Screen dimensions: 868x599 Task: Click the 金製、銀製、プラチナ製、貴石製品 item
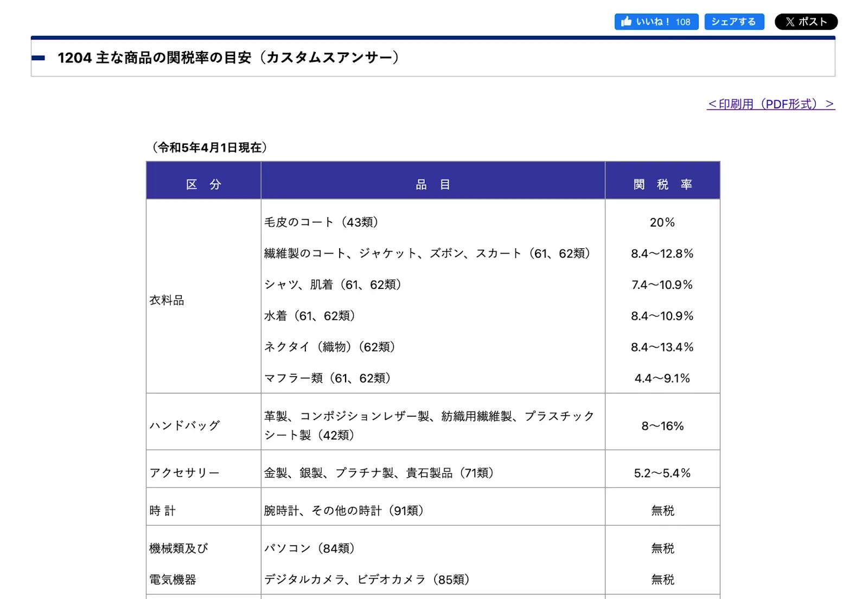(379, 473)
